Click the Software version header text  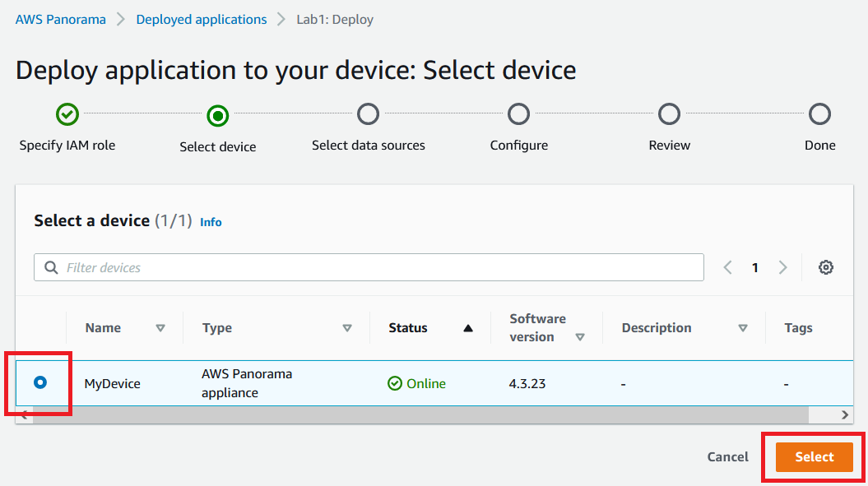coord(537,327)
